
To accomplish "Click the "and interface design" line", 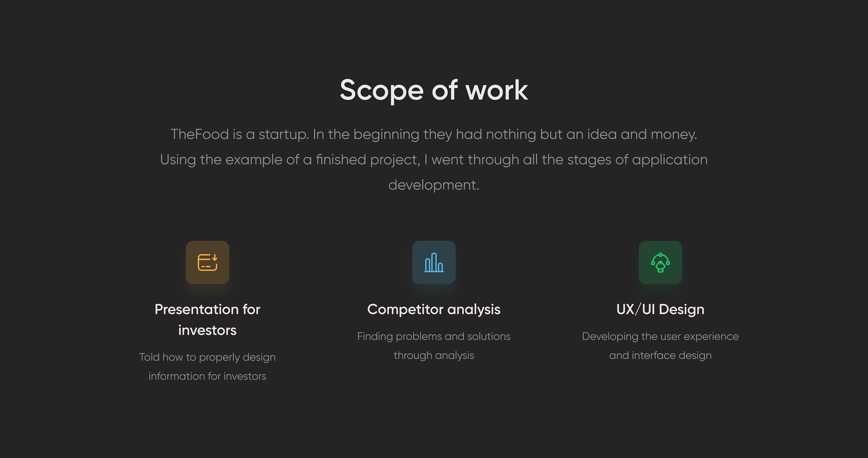I will pos(660,355).
